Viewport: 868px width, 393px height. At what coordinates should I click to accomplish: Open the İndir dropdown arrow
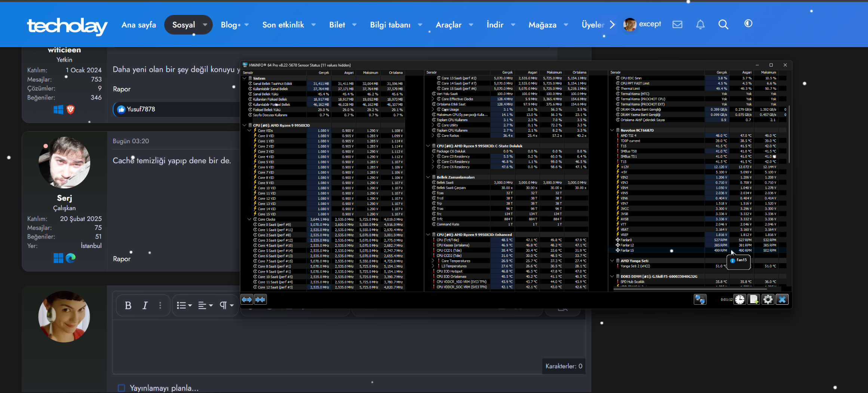[513, 25]
